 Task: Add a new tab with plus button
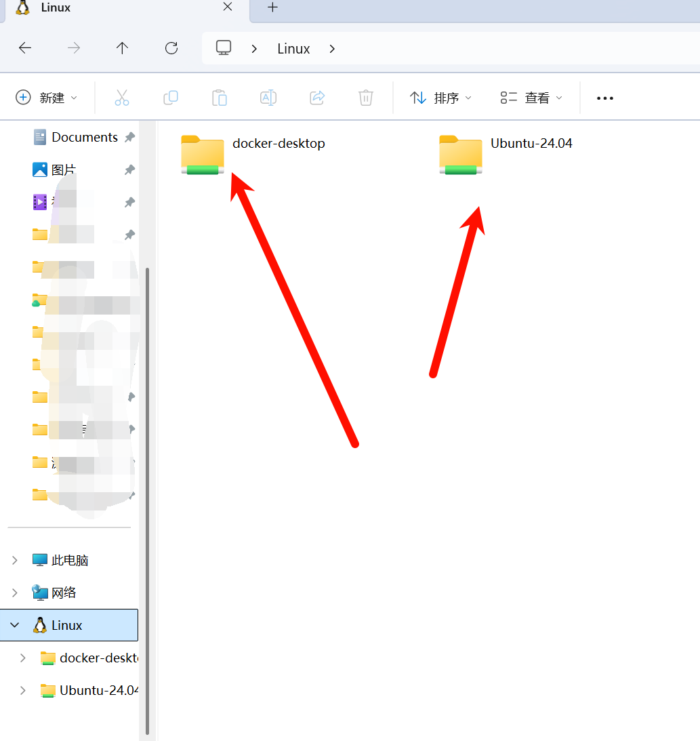pos(272,7)
